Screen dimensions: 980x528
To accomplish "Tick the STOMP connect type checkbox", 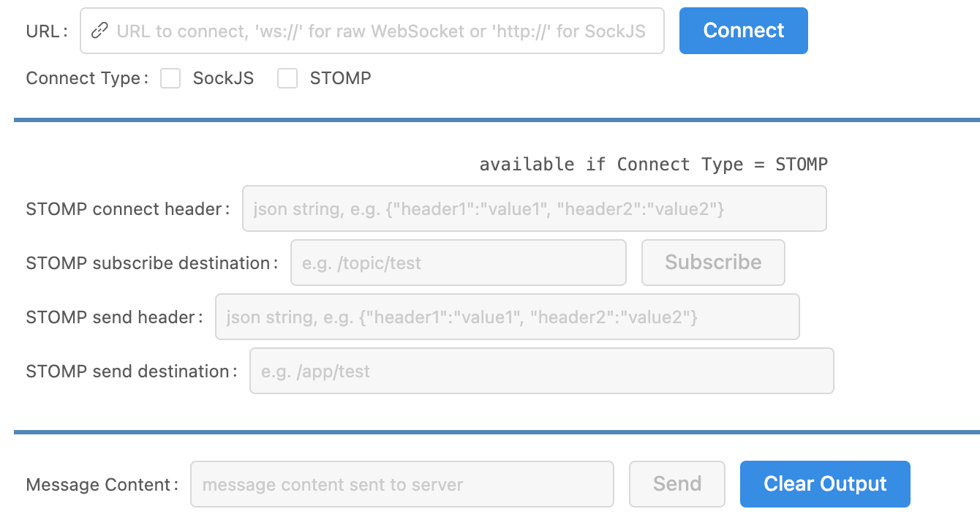I will tap(287, 78).
